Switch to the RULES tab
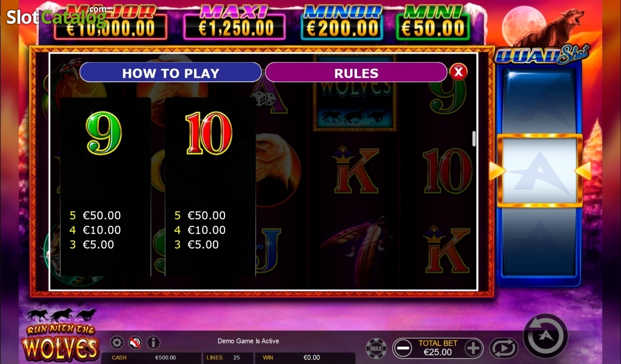This screenshot has height=364, width=621. [356, 72]
